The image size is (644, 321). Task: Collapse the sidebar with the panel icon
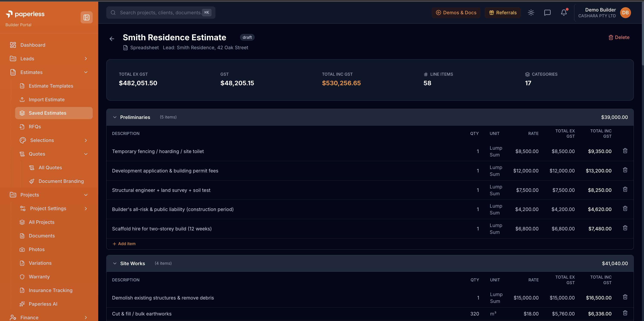[87, 17]
